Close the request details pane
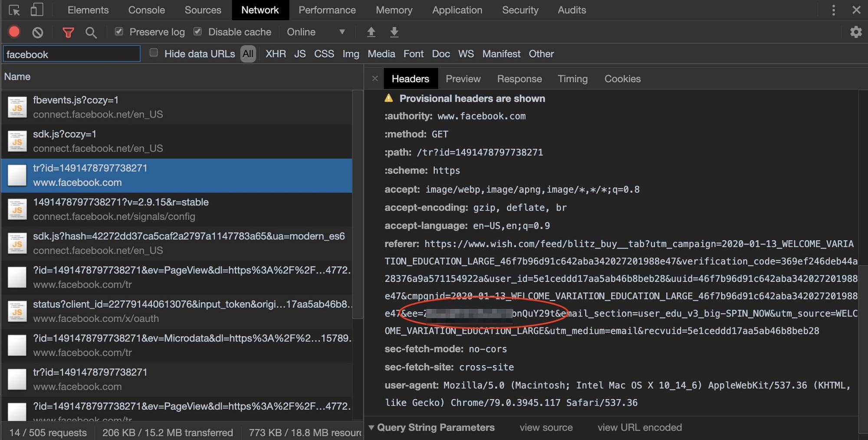 point(375,79)
